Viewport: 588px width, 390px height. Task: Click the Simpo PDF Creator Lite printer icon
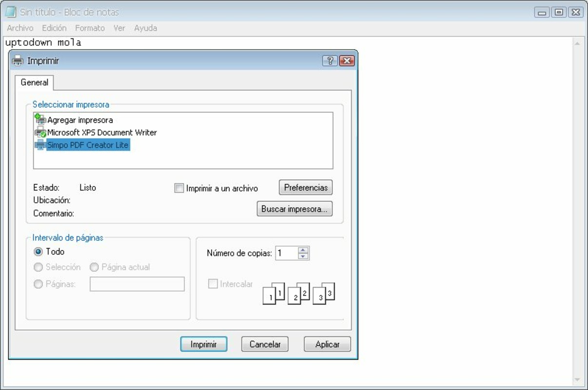(40, 145)
